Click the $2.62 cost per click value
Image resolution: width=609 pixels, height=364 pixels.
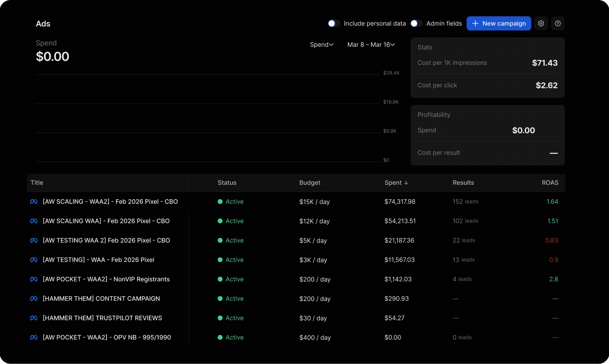(547, 85)
